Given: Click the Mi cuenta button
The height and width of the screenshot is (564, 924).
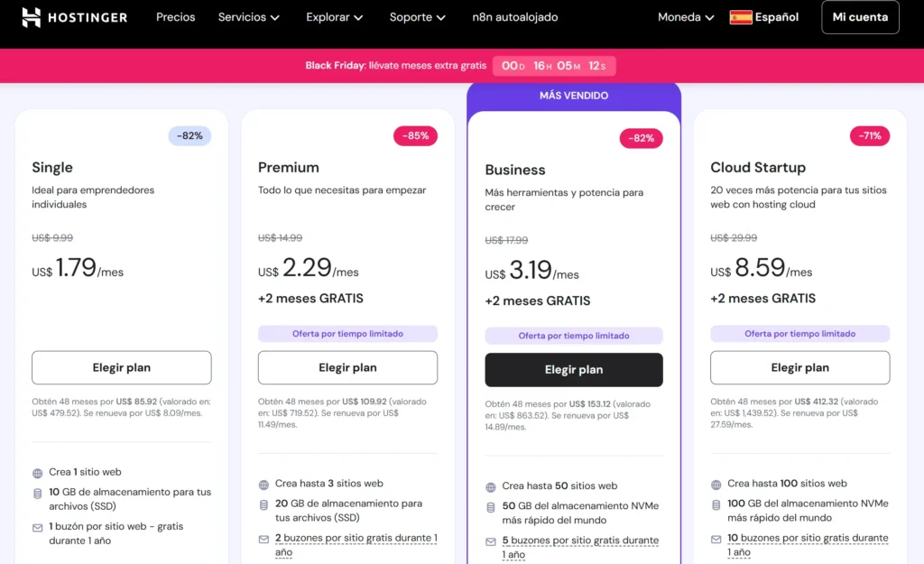Looking at the screenshot, I should (x=860, y=16).
